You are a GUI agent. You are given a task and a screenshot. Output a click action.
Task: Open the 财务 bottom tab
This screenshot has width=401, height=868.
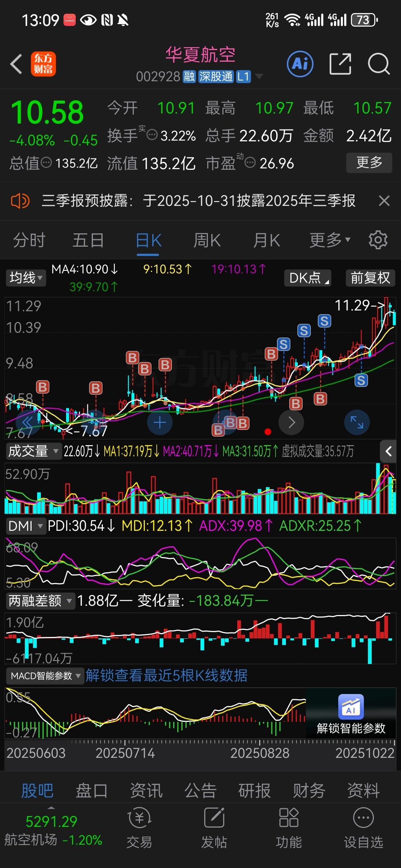(309, 791)
